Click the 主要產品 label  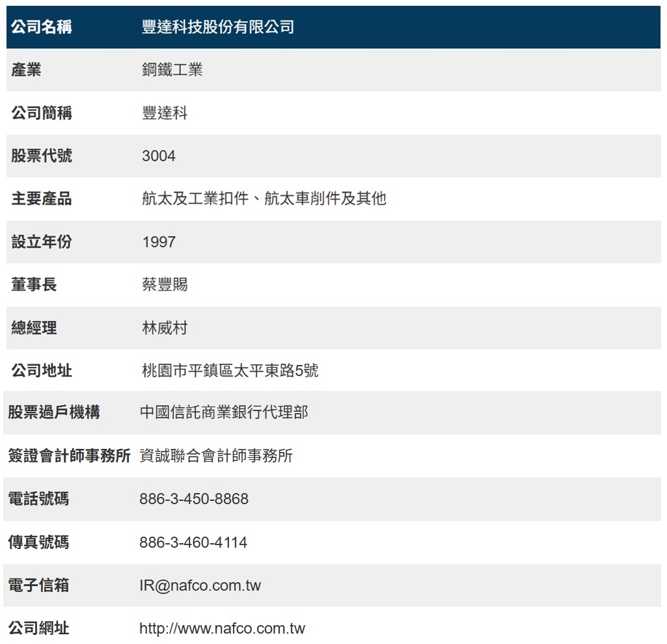(x=41, y=198)
